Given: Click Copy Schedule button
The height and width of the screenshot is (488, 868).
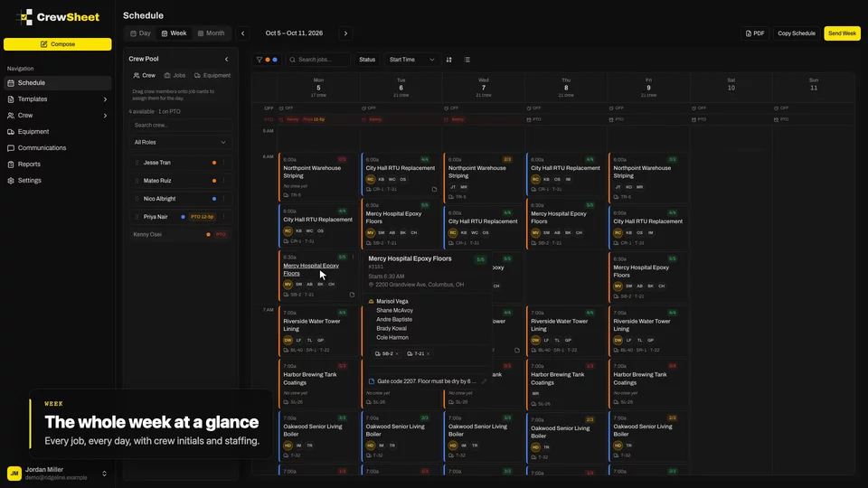Looking at the screenshot, I should 796,33.
